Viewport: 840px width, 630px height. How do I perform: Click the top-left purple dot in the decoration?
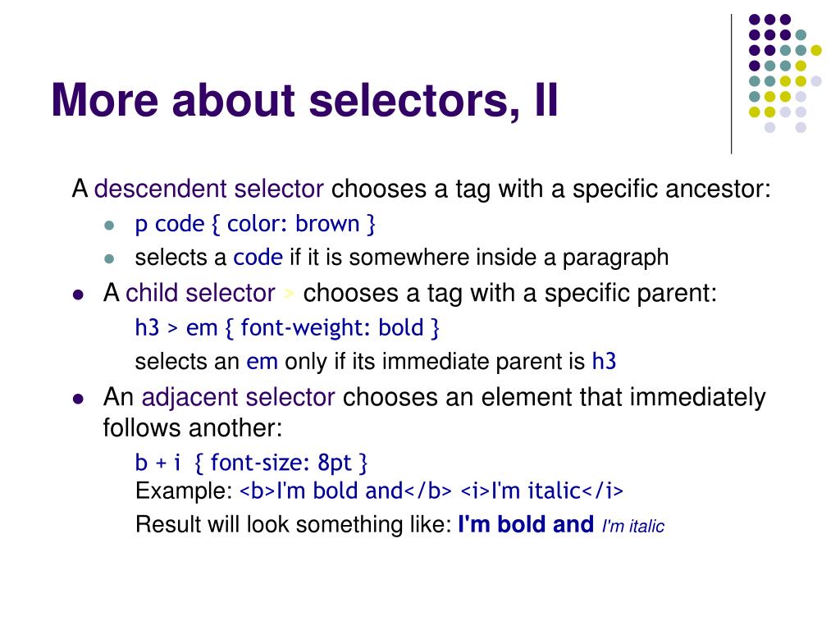[x=755, y=20]
